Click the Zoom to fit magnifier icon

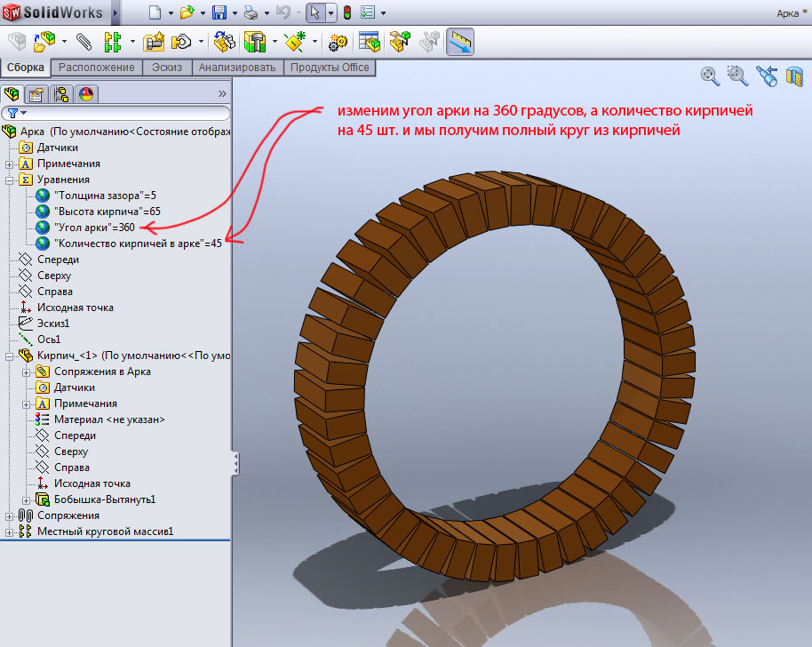click(710, 76)
